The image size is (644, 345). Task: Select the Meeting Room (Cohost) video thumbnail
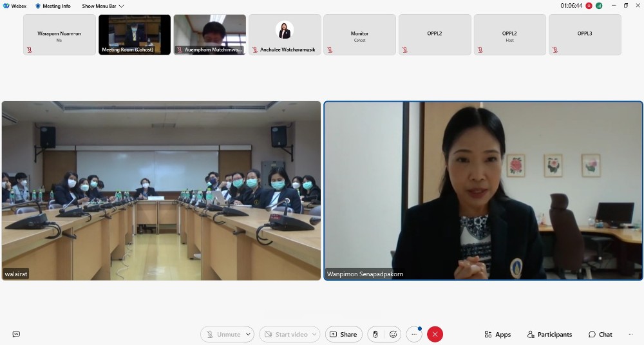pos(135,34)
